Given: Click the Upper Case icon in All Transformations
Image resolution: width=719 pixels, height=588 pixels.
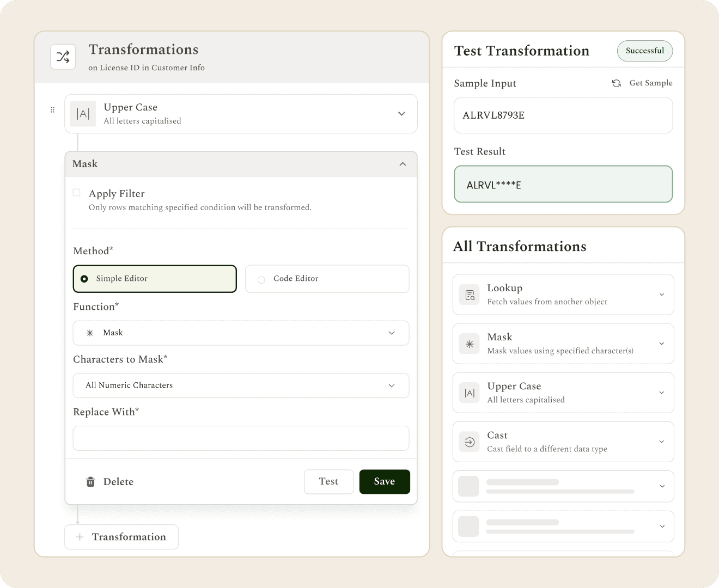Looking at the screenshot, I should click(470, 393).
